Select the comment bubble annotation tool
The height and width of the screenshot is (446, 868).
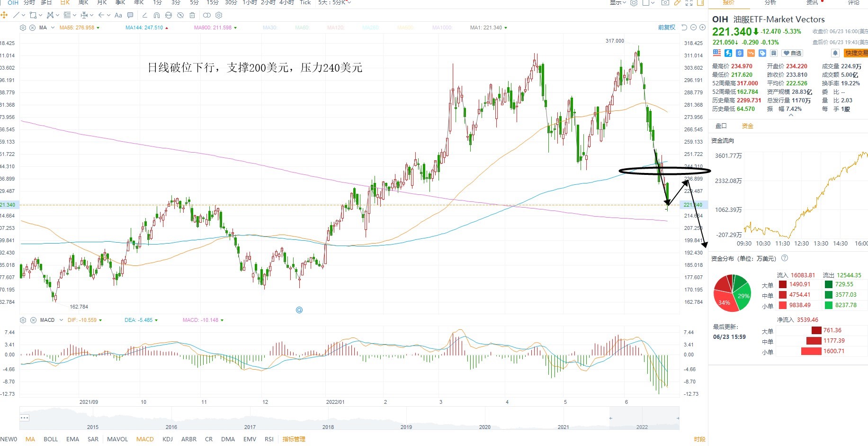(x=130, y=15)
